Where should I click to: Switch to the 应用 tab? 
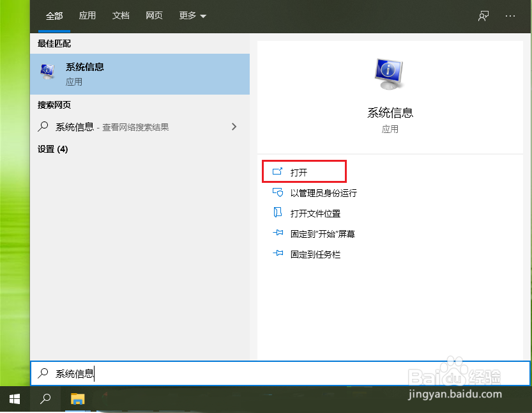(87, 15)
